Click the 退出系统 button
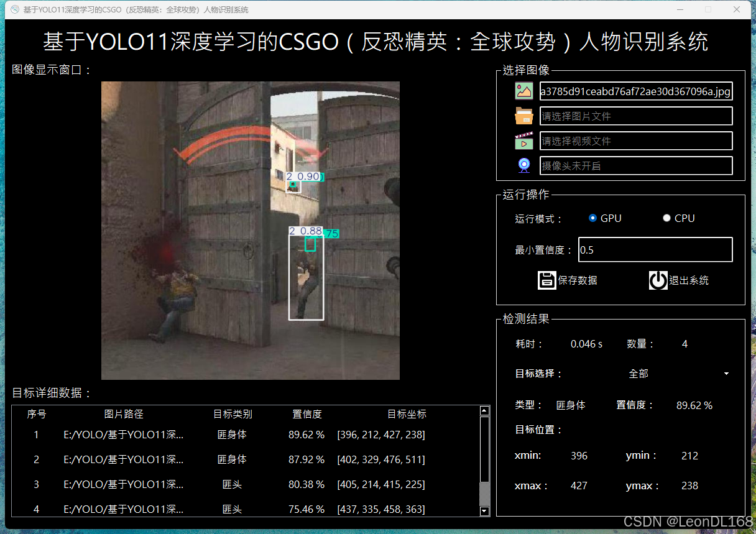 679,280
